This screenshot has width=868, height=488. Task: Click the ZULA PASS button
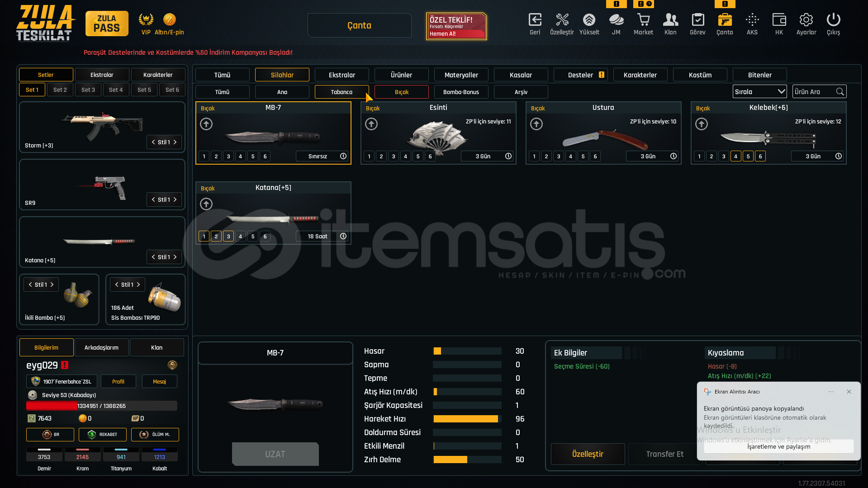click(x=107, y=24)
